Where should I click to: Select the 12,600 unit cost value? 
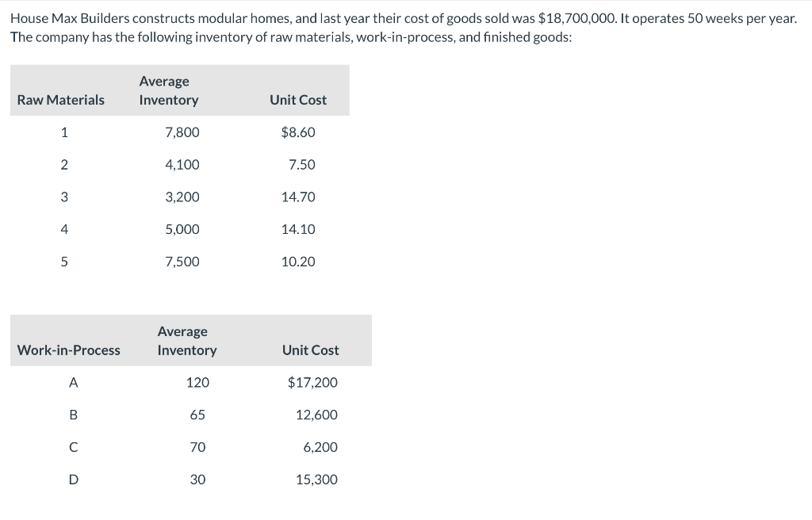coord(316,415)
